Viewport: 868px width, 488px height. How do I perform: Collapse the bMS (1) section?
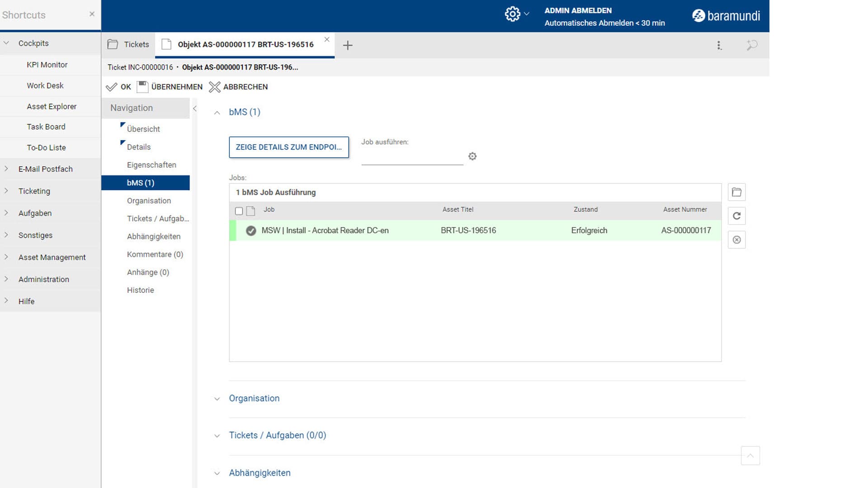217,113
